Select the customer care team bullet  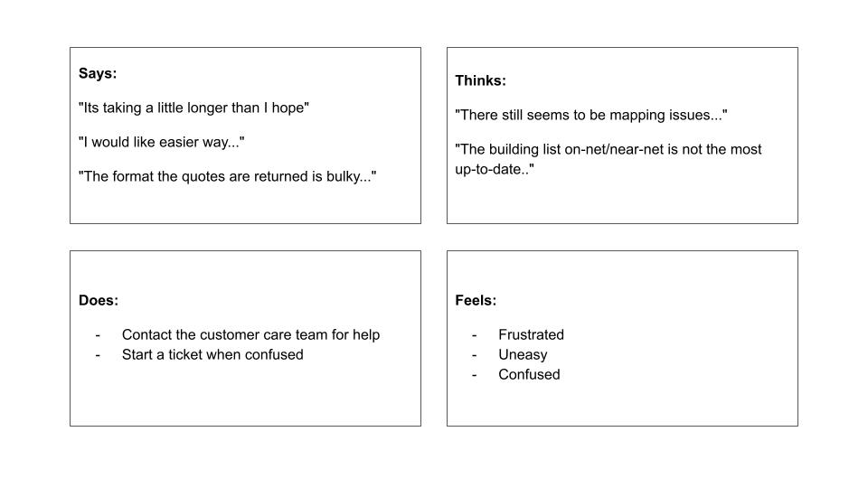250,334
